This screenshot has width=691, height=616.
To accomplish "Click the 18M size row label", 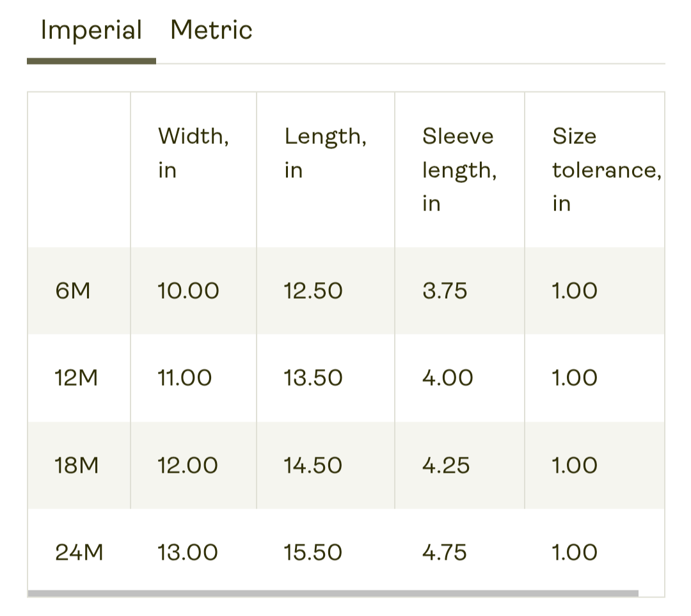I will click(76, 465).
